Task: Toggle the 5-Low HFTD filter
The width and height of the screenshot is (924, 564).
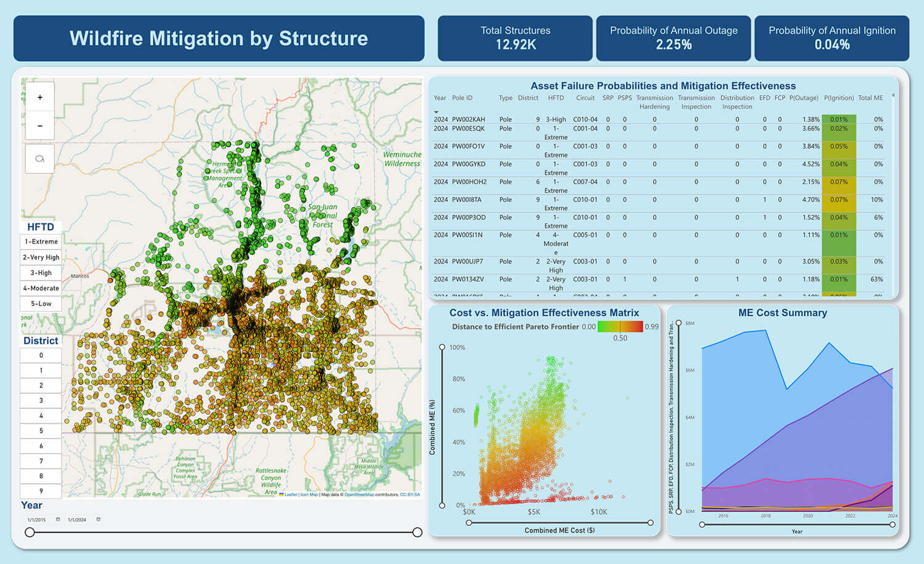Action: point(40,304)
